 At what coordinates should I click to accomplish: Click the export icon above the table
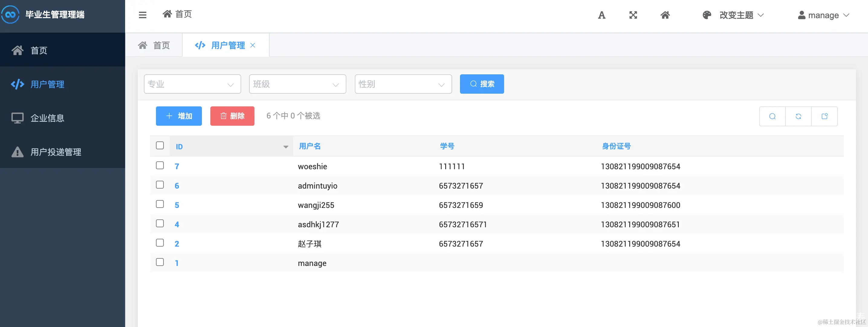click(824, 116)
